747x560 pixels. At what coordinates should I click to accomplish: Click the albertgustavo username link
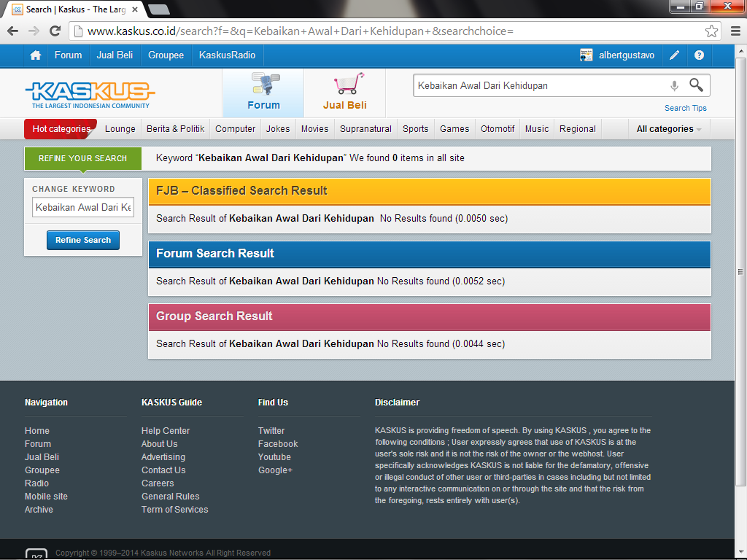[x=627, y=55]
